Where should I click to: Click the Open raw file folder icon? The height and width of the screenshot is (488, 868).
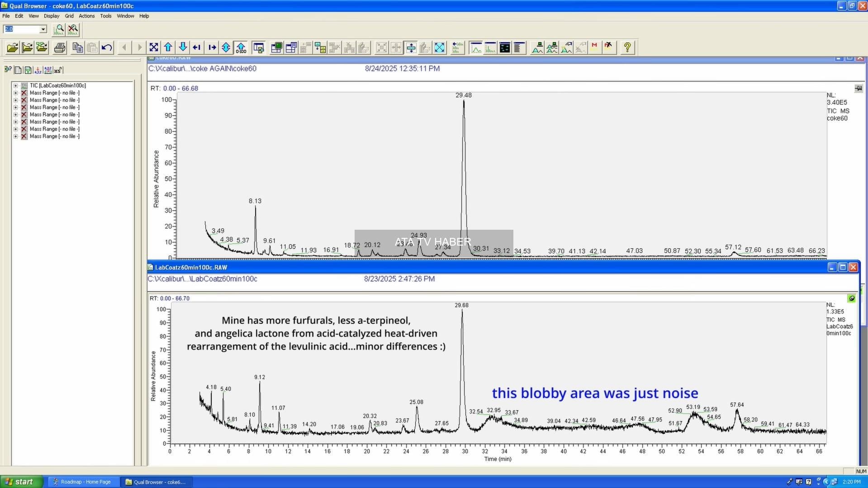click(x=13, y=47)
